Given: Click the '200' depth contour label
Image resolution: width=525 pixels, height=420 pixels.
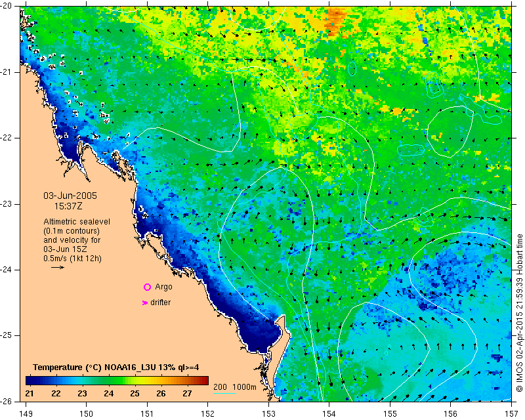Looking at the screenshot, I should [x=220, y=387].
